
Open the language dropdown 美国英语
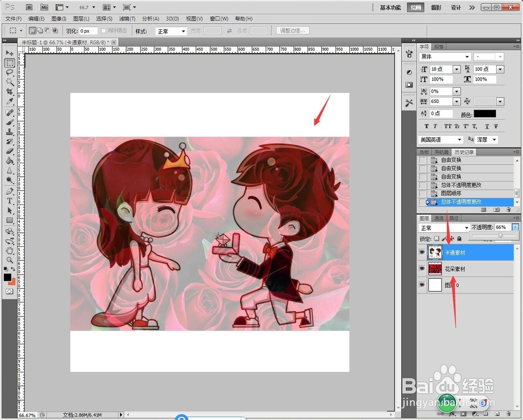click(440, 140)
